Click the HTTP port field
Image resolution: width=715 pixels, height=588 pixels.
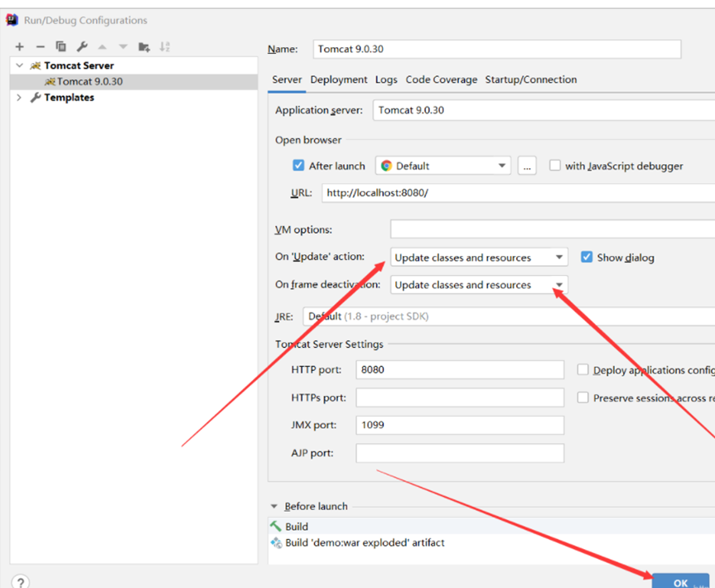point(460,369)
